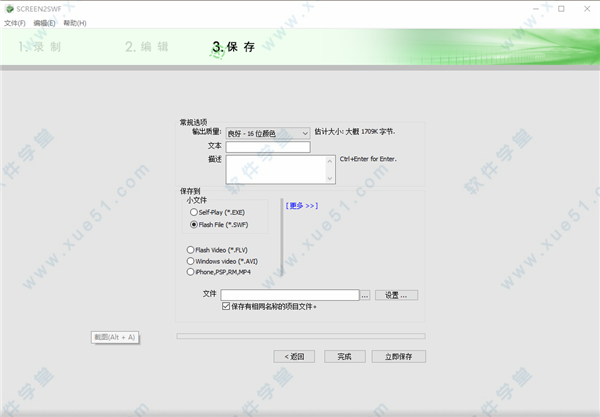Toggle 保存有相同名称的项目文件 checkbox

coord(226,306)
